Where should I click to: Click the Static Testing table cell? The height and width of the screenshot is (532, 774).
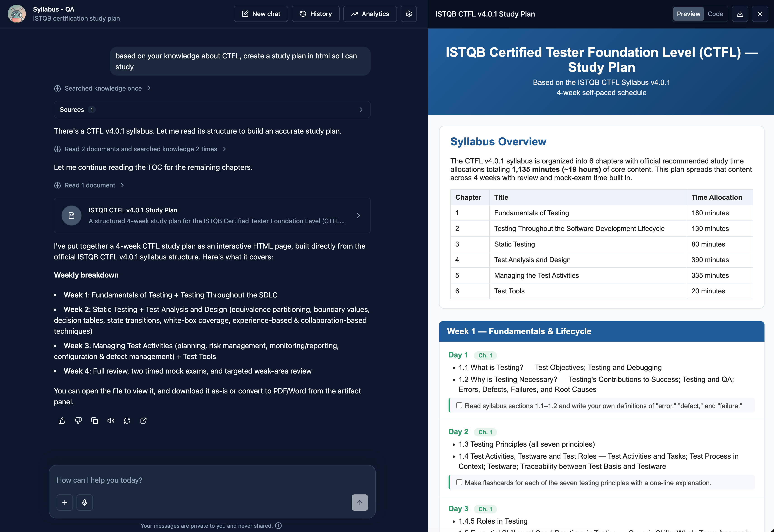[x=588, y=244]
